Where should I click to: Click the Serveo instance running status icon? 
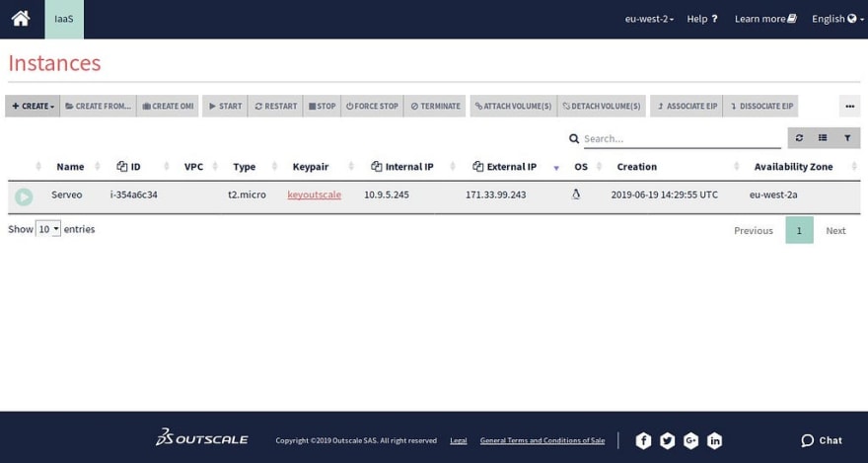point(24,196)
